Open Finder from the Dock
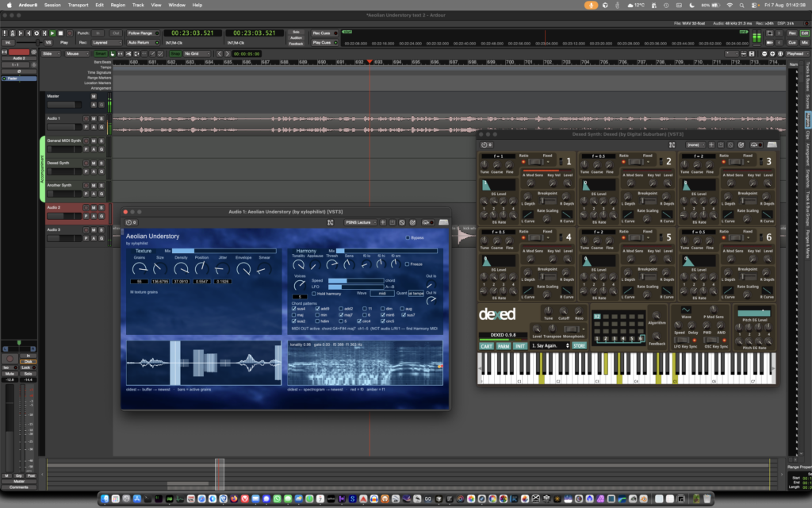Screen dimensions: 812x508 105,498
